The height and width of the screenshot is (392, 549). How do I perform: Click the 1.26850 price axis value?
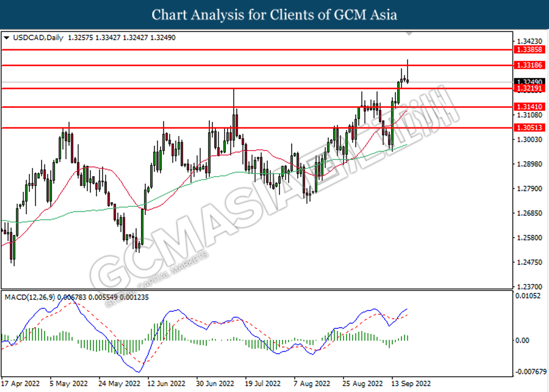click(x=529, y=213)
